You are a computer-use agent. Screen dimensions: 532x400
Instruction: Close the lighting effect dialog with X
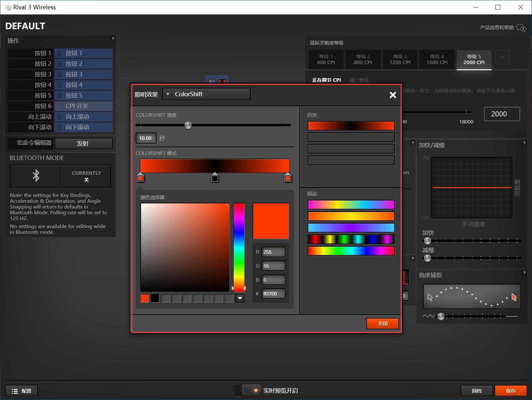click(x=393, y=95)
